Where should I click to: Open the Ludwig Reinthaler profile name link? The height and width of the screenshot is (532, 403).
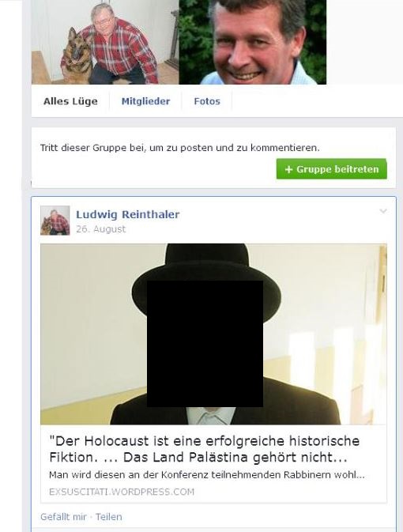coord(127,214)
